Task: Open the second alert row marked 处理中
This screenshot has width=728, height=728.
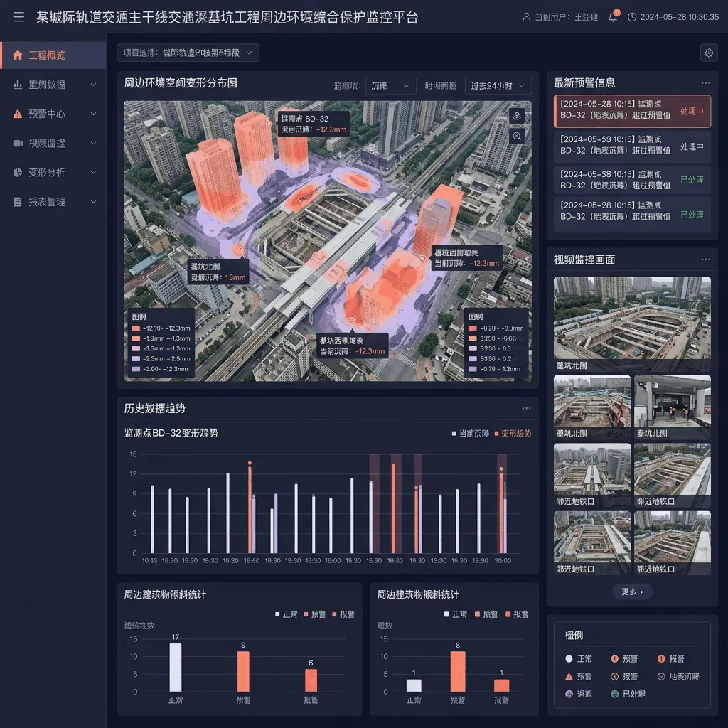Action: 632,146
